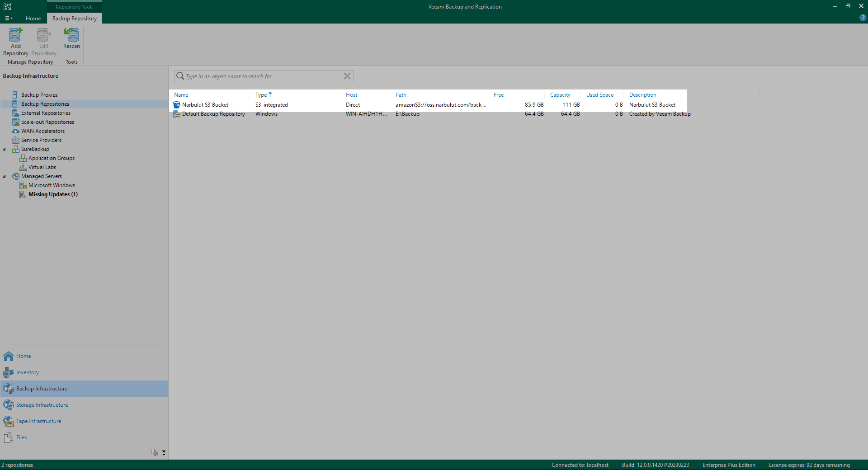This screenshot has width=868, height=470.
Task: Click the Default Backup Repository icon
Action: coord(177,114)
